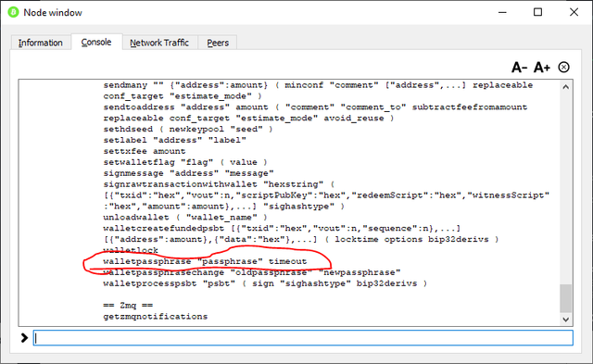Minimize the Node window
This screenshot has width=593, height=364.
click(x=502, y=12)
